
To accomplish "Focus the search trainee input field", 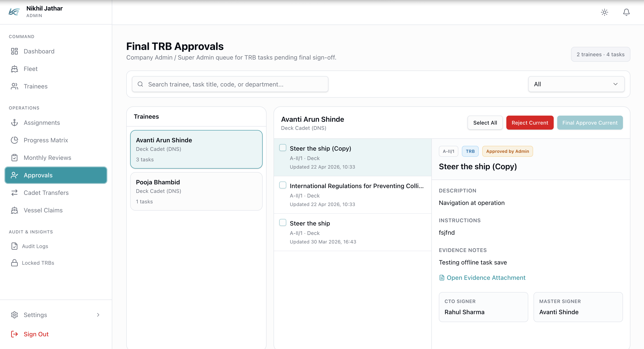I will click(230, 84).
